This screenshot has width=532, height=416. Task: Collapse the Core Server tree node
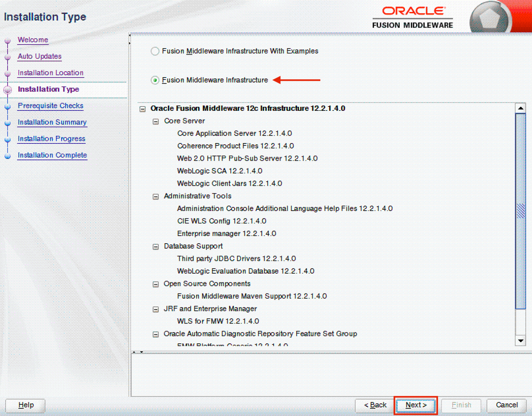point(156,121)
